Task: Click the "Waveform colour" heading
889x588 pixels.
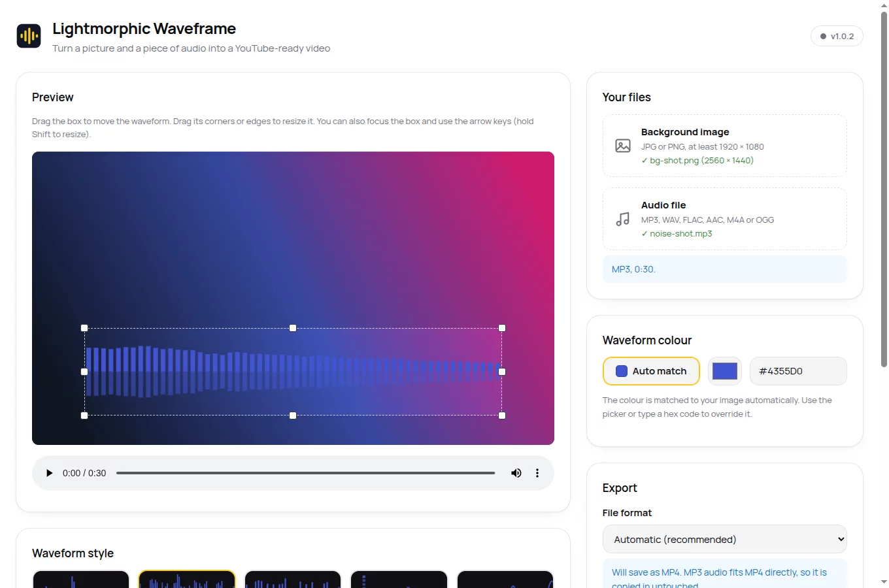Action: tap(646, 340)
